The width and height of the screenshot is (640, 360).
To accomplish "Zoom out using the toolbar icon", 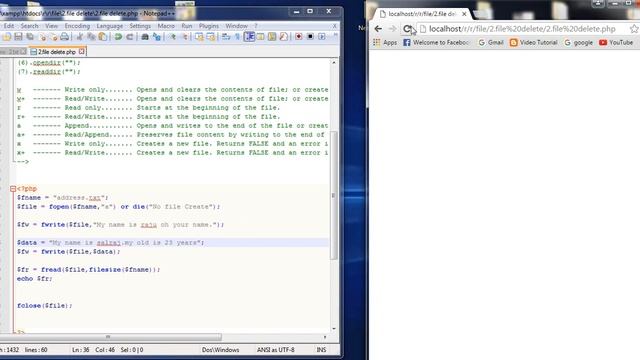I will tap(184, 37).
